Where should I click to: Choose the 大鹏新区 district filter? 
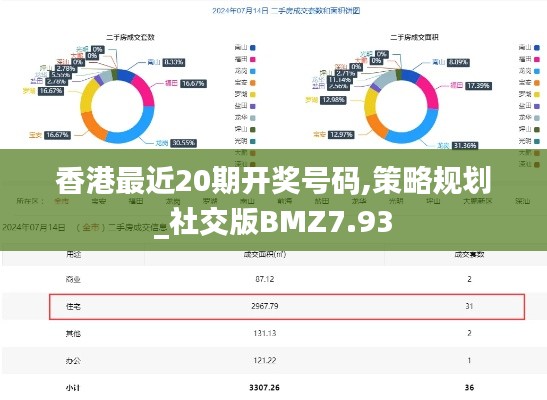coord(477,201)
